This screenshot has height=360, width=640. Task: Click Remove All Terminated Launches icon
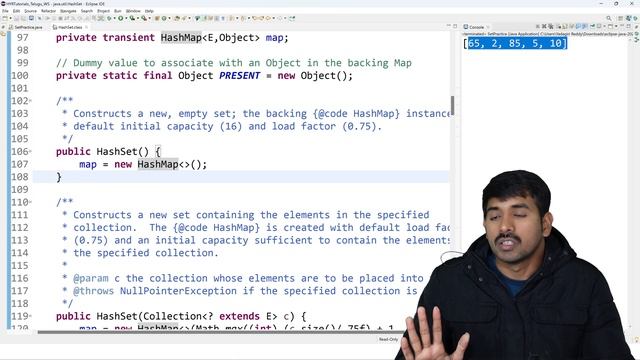pos(551,27)
